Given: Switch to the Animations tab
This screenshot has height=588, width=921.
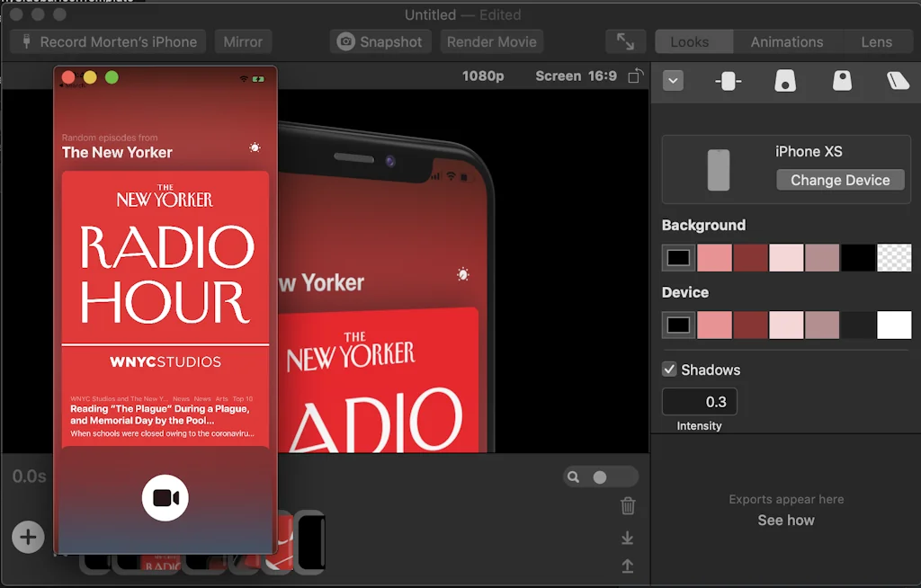Looking at the screenshot, I should [787, 42].
